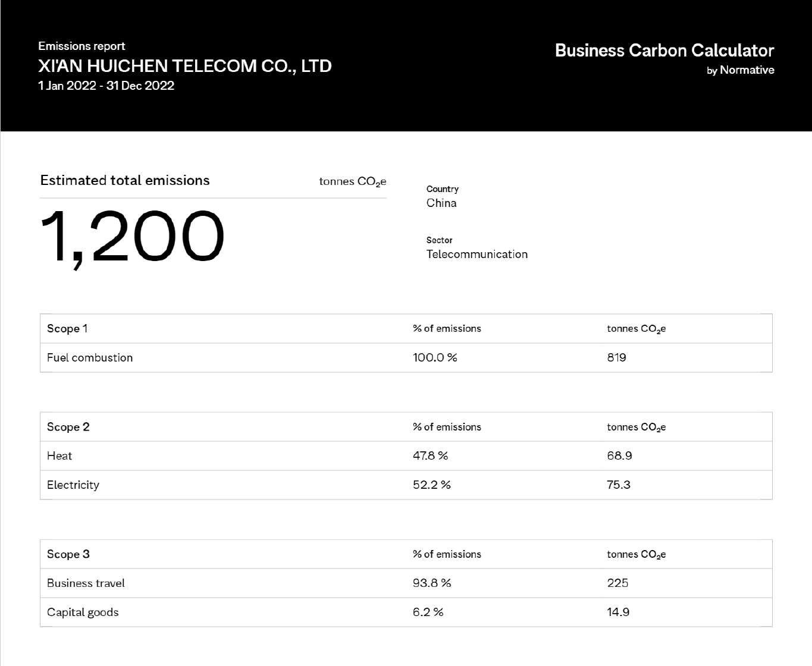
Task: Click the 93.8 % value for Business travel
Action: (x=432, y=583)
